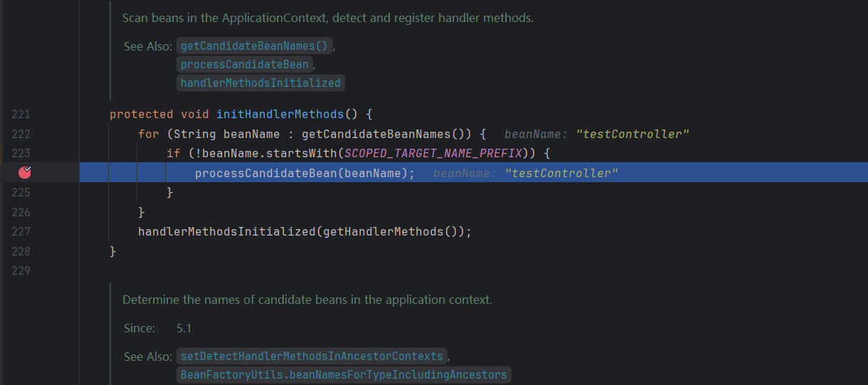Open the setDetectHandlerMethodsInAncestorContexts doc link
Image resolution: width=868 pixels, height=385 pixels.
click(312, 356)
